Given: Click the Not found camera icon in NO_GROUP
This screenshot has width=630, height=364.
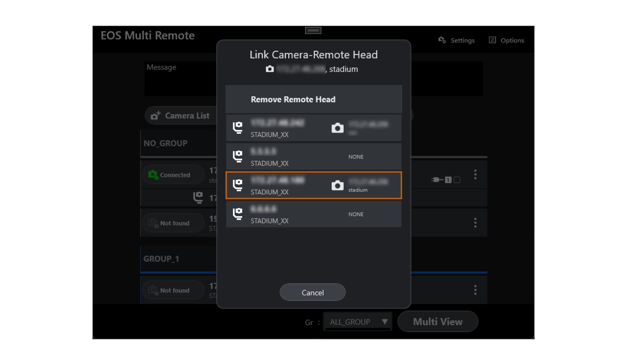Looking at the screenshot, I should tap(153, 223).
